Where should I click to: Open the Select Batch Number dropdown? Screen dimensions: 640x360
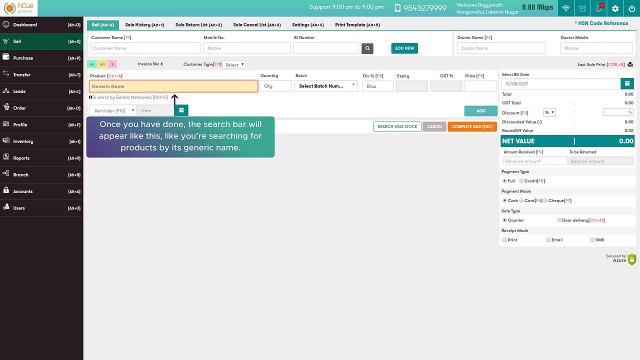[326, 86]
